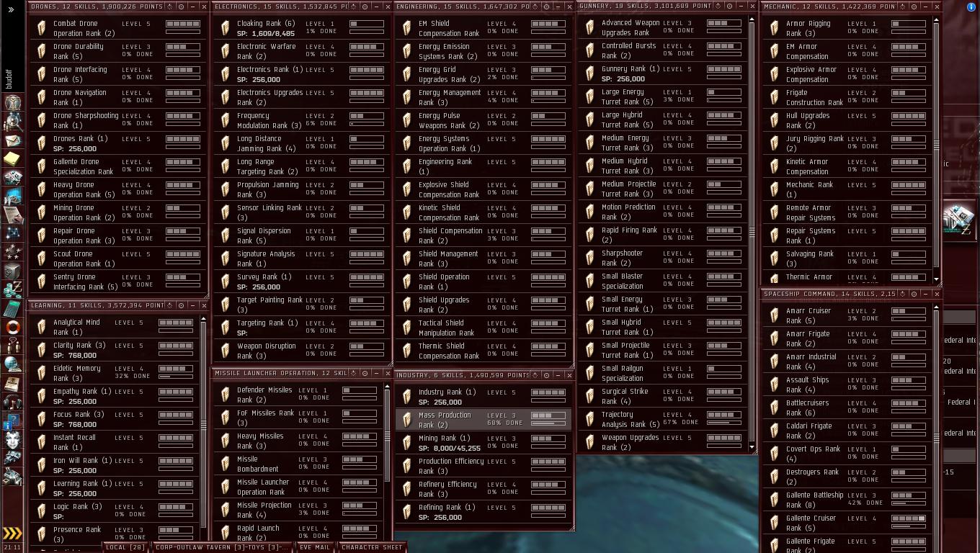The width and height of the screenshot is (980, 553).
Task: Select the 'Mining Rank (1)' skill entry
Action: (x=483, y=443)
